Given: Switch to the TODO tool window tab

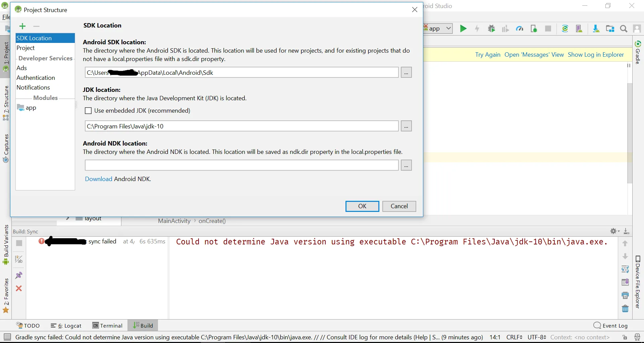Looking at the screenshot, I should 28,326.
